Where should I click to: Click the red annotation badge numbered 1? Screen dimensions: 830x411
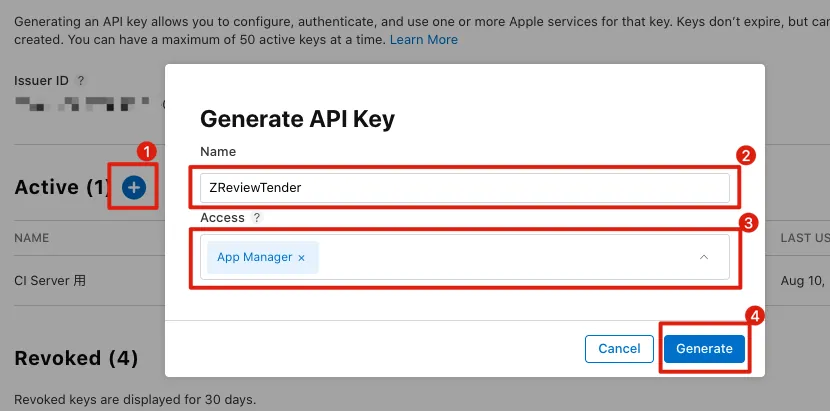146,151
